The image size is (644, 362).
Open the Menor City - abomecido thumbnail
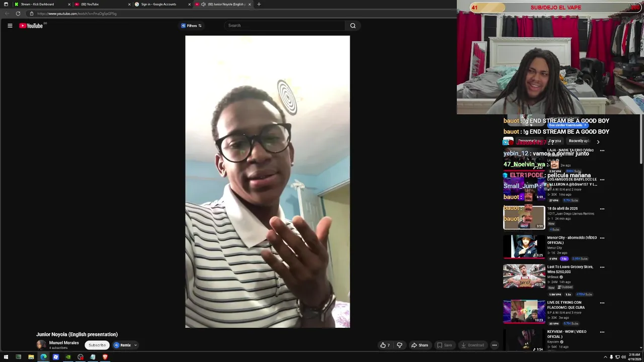tap(524, 247)
